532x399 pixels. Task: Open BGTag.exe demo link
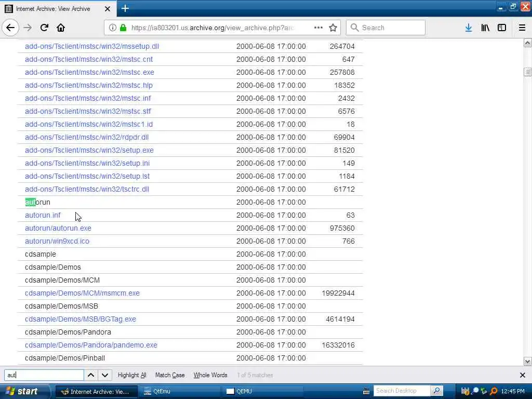coord(81,319)
